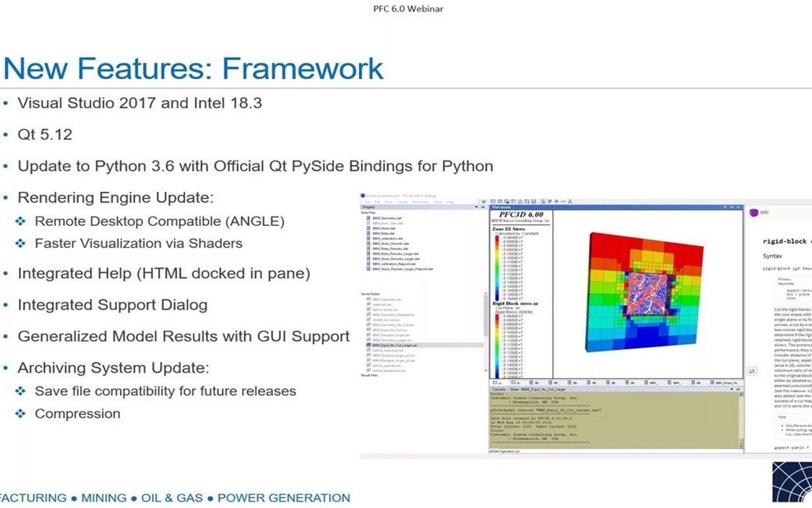
Task: Click the Itasca logo at the slide corner
Action: 792,482
